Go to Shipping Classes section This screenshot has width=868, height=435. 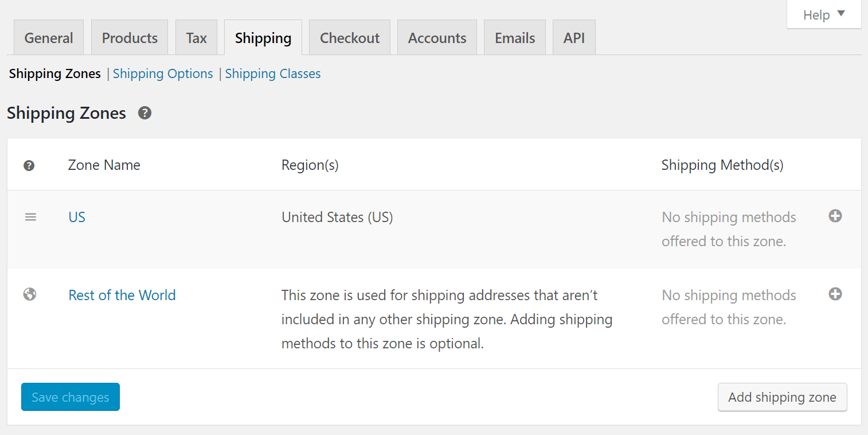coord(273,73)
